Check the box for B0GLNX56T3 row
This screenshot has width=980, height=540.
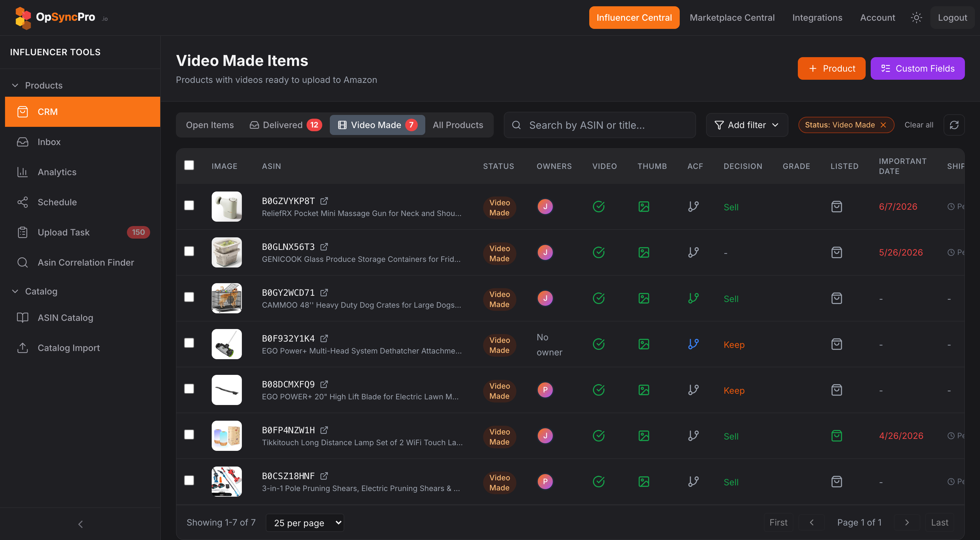coord(189,251)
